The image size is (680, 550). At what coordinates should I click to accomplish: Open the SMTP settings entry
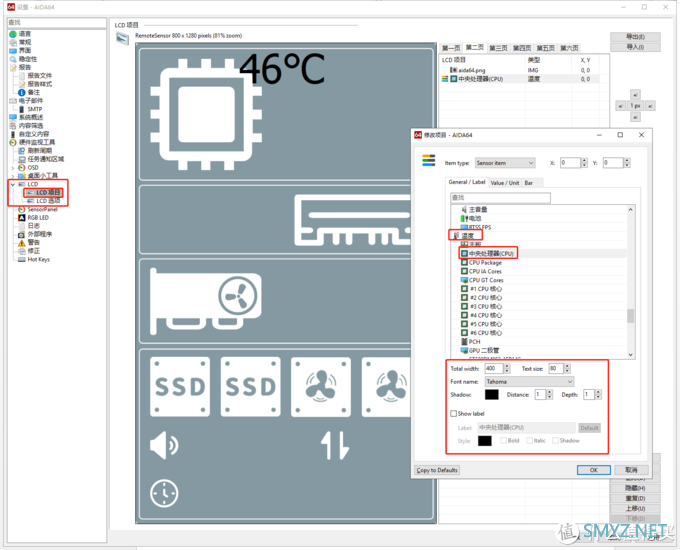[35, 109]
